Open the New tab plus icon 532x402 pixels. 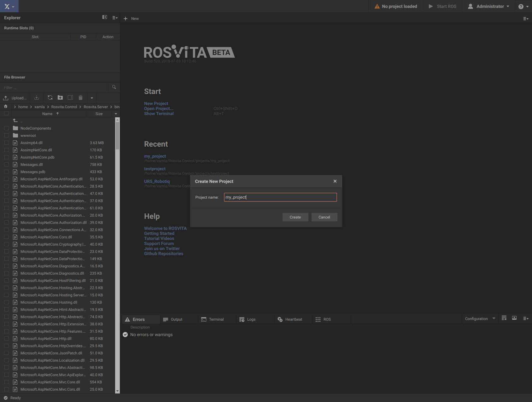pyautogui.click(x=126, y=19)
